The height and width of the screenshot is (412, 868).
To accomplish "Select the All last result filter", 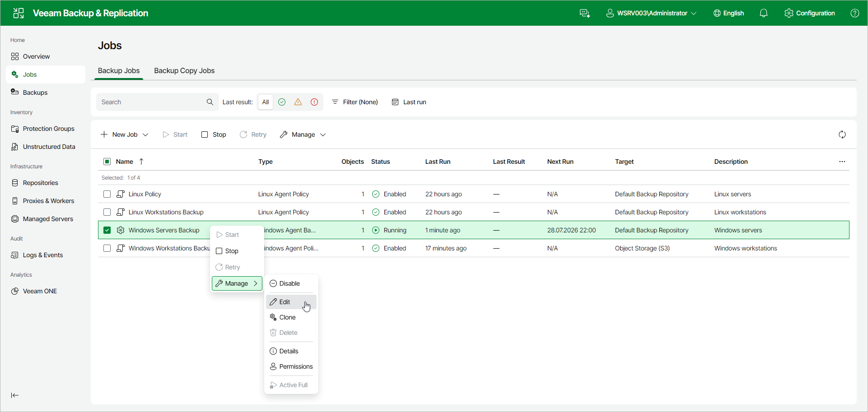I will pos(266,102).
